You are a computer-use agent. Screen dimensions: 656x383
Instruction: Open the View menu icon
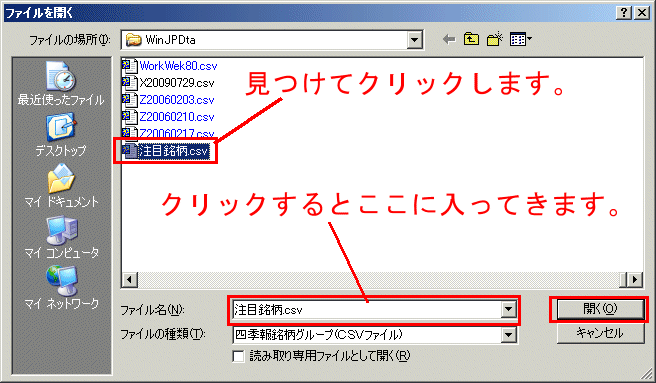(x=520, y=40)
